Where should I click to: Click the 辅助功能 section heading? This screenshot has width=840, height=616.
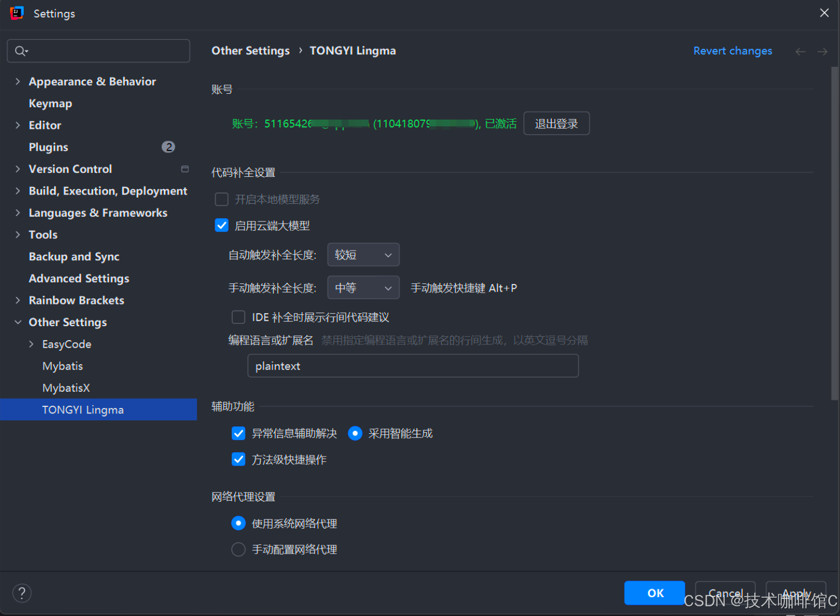[233, 406]
